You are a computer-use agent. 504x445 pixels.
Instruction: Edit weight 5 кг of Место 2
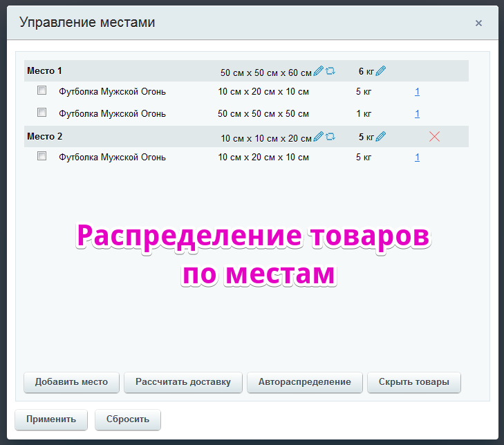click(x=380, y=136)
